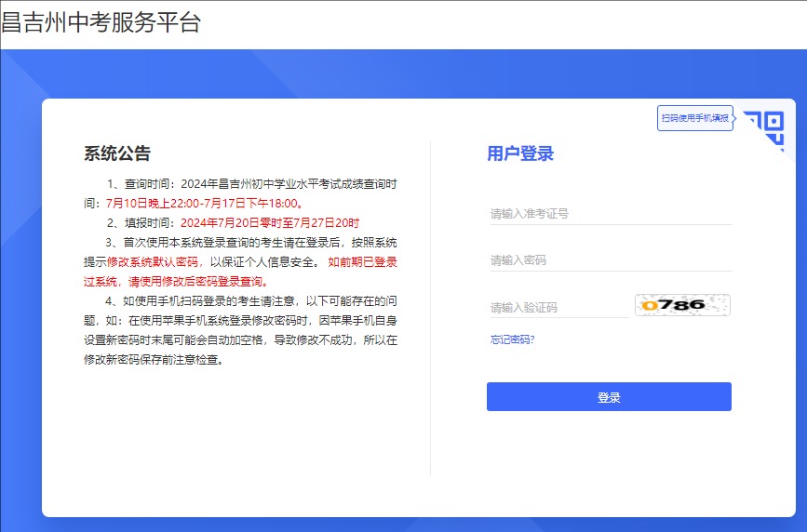Screen dimensions: 807x532
Task: Refresh the 0786 captcha image
Action: 682,305
